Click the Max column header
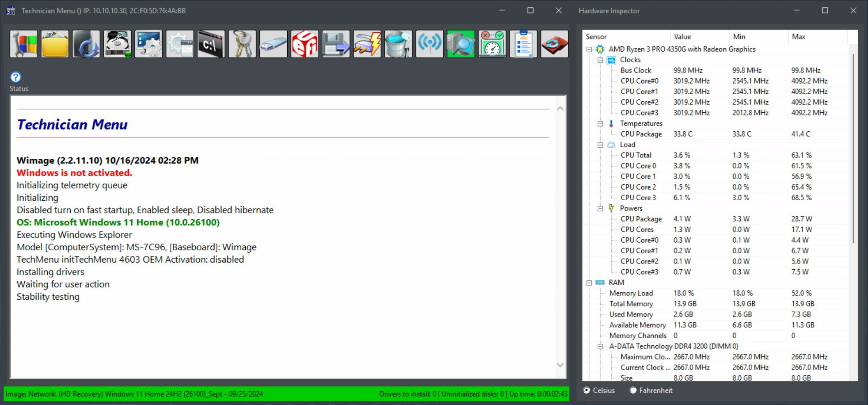 pos(817,37)
